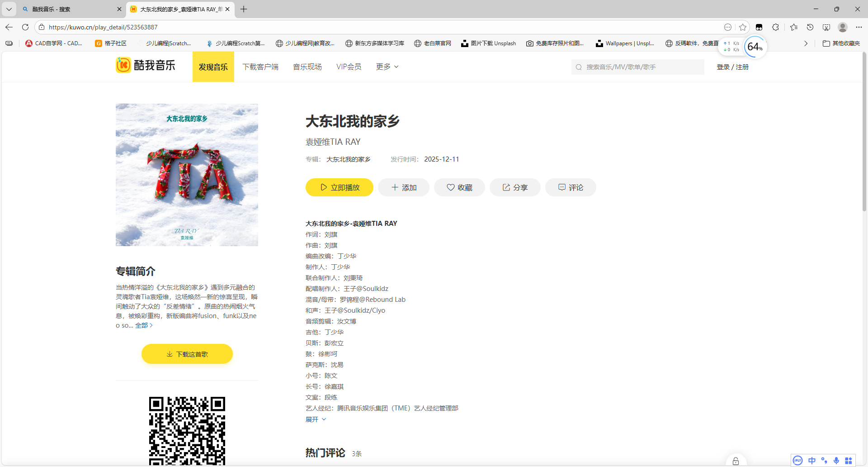868x467 pixels.
Task: Click the album cover thumbnail
Action: (x=187, y=175)
